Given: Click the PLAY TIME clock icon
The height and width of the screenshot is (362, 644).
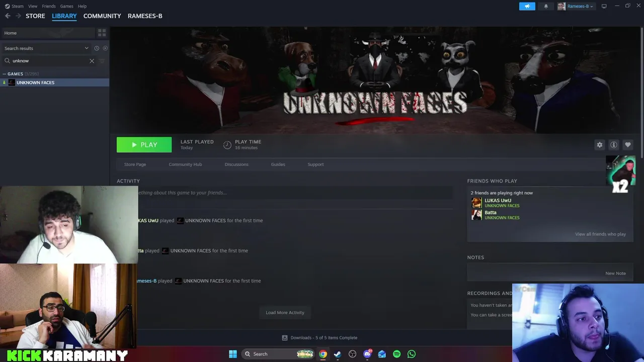Looking at the screenshot, I should (x=227, y=145).
